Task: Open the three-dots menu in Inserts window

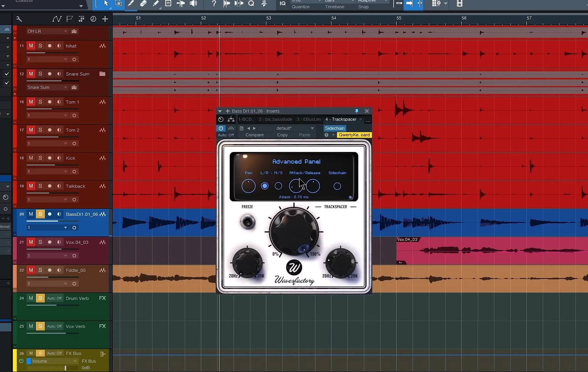Action: 368,121
